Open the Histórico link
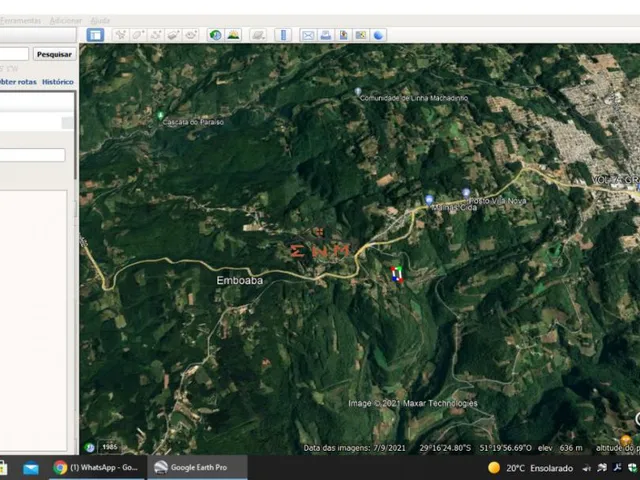This screenshot has height=480, width=640. coord(58,82)
